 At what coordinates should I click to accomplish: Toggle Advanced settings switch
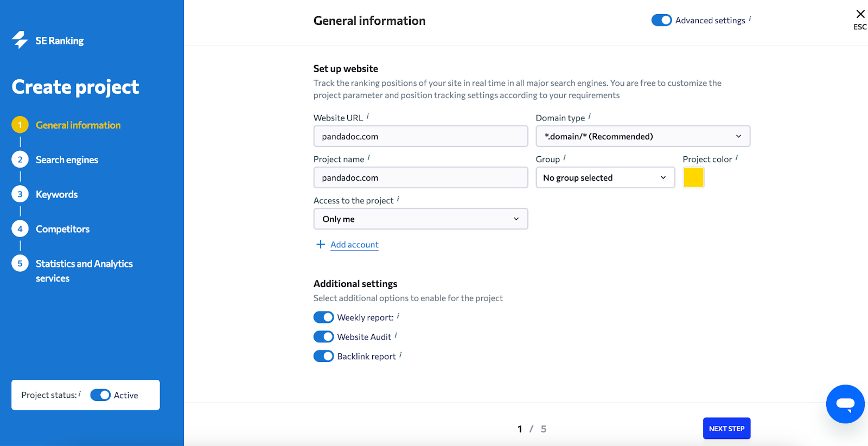[x=662, y=20]
